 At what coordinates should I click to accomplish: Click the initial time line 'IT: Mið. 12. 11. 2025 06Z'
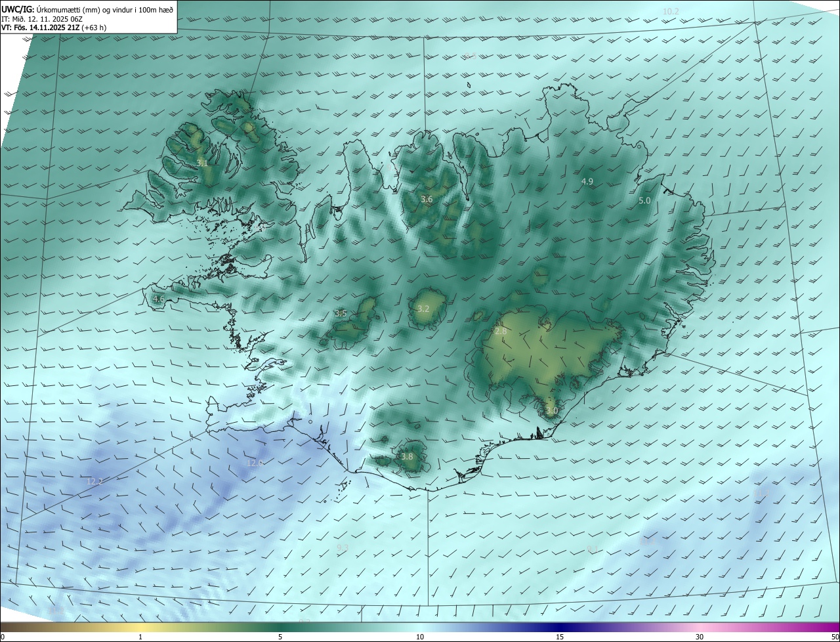(x=41, y=18)
